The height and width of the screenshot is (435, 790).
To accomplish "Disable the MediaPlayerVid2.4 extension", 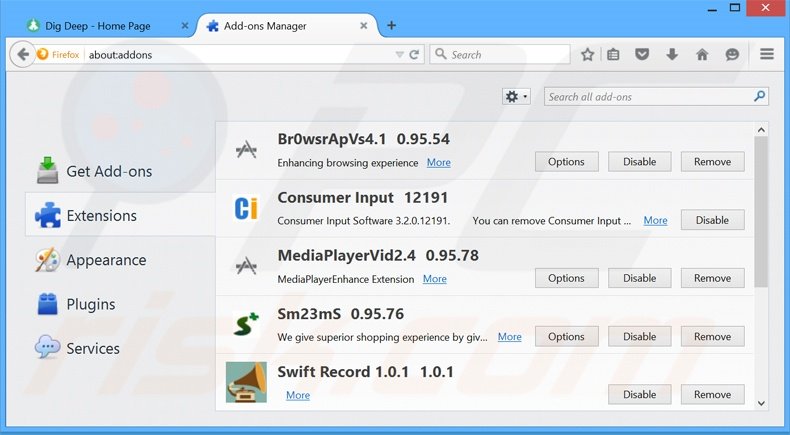I will tap(639, 278).
